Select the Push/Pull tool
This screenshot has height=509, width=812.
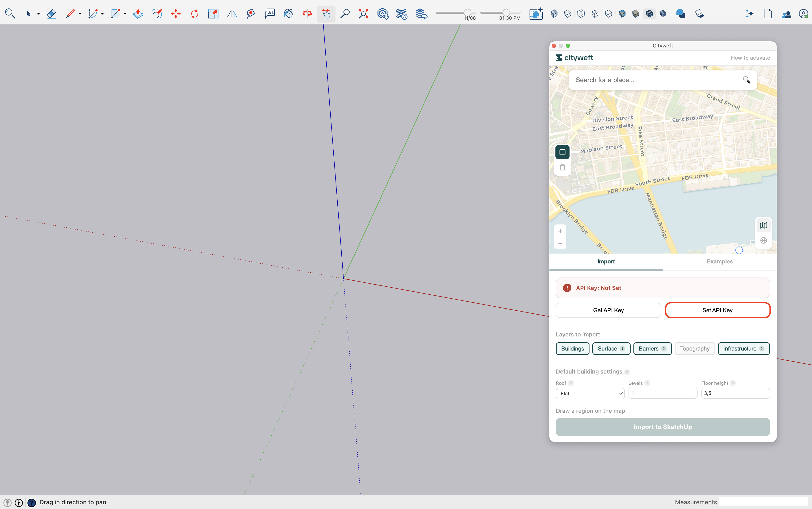coord(138,14)
